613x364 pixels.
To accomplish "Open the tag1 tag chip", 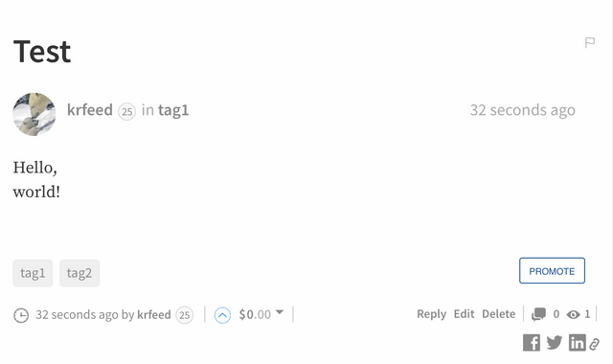I will 33,273.
